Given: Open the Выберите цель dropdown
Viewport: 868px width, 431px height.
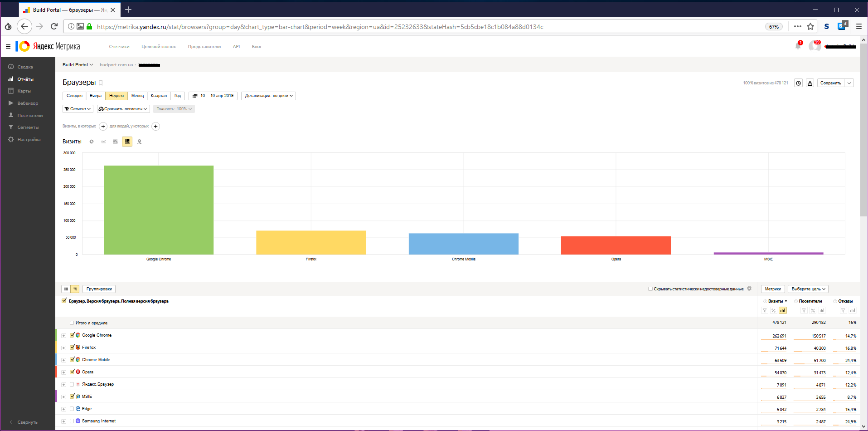Looking at the screenshot, I should [x=808, y=289].
